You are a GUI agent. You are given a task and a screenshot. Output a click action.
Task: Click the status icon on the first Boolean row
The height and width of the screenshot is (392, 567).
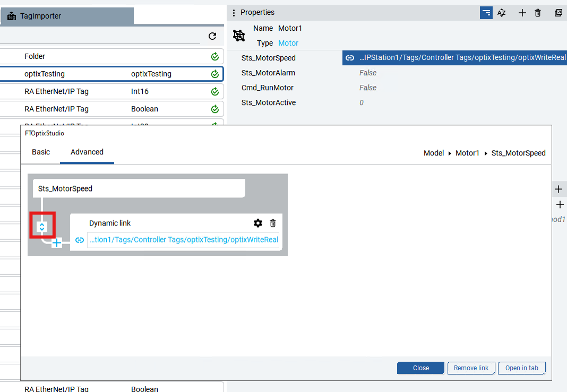point(215,109)
